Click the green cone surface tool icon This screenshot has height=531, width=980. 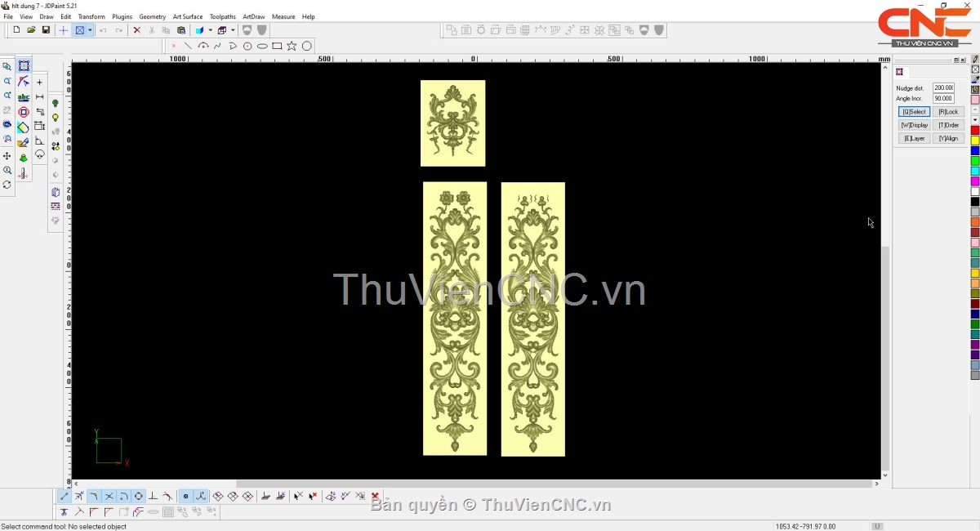24,158
